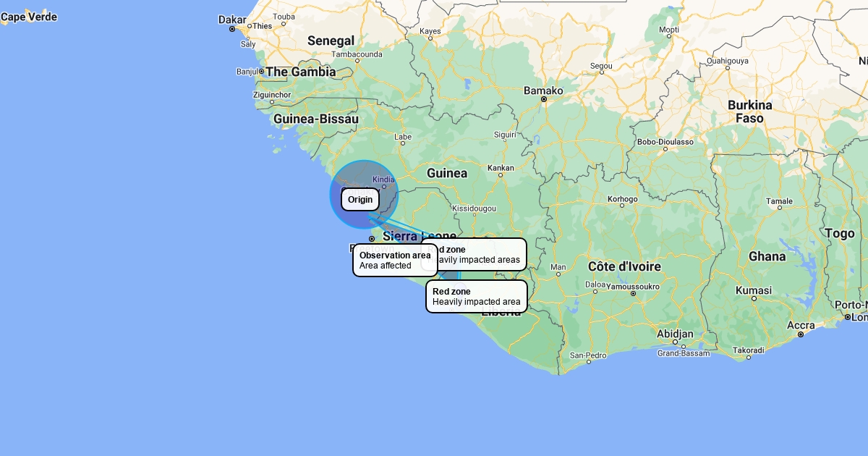Click the Ghana country label
The height and width of the screenshot is (456, 868).
pos(767,256)
